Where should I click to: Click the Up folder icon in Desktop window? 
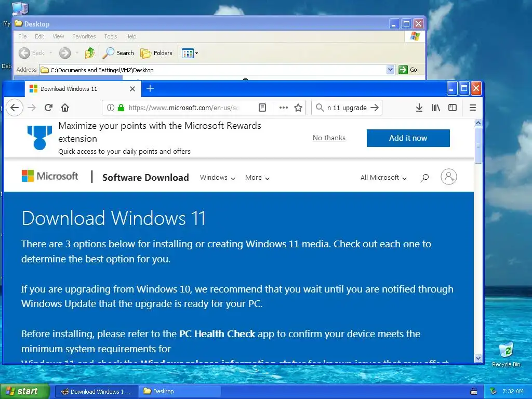[90, 53]
